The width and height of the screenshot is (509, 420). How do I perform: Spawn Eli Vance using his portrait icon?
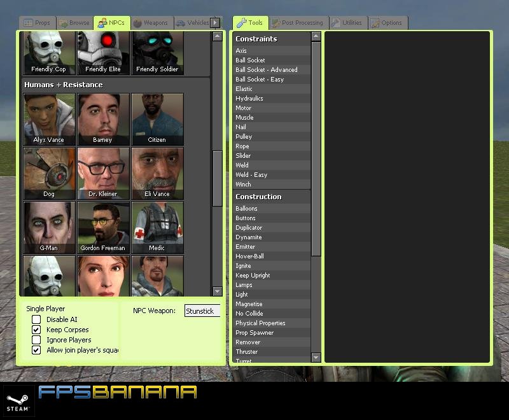click(157, 173)
